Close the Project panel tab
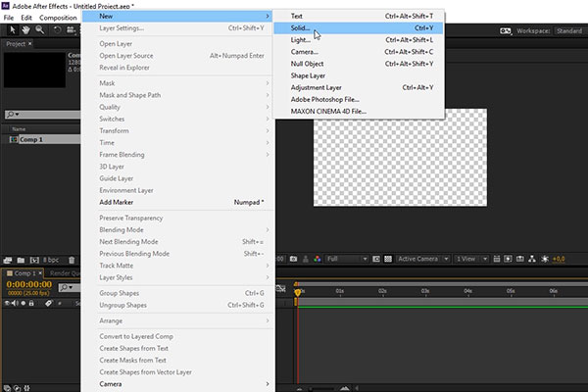This screenshot has width=588, height=392. [30, 43]
